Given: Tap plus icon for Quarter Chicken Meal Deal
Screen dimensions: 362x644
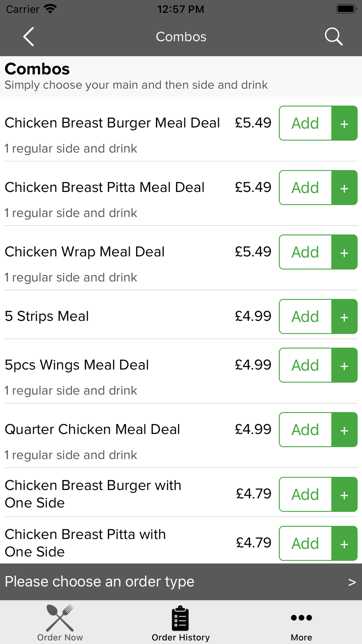Looking at the screenshot, I should 344,430.
